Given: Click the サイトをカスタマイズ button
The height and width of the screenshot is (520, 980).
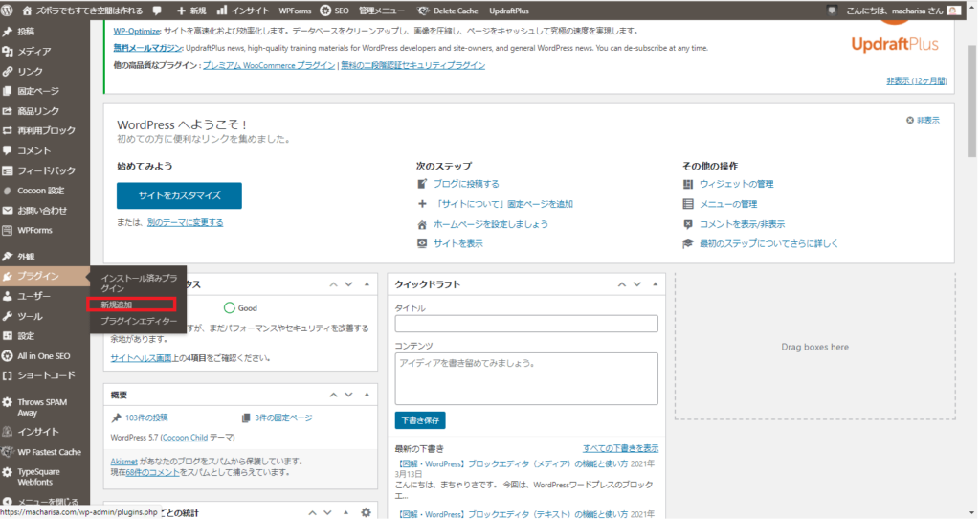Looking at the screenshot, I should pos(179,195).
